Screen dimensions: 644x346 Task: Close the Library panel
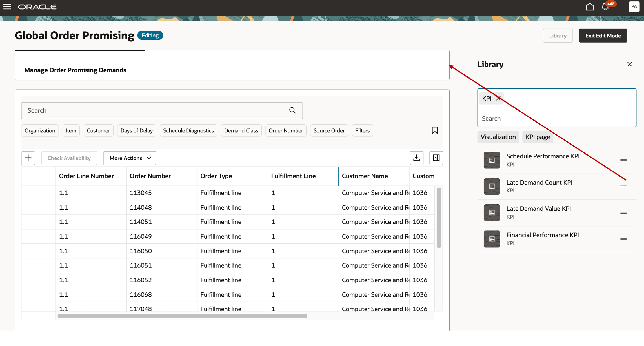point(630,64)
